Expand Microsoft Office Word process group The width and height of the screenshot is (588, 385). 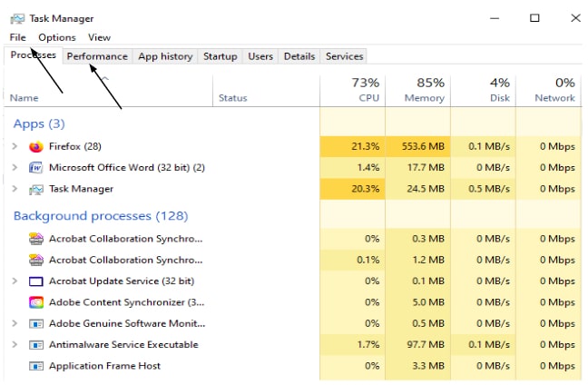(15, 167)
